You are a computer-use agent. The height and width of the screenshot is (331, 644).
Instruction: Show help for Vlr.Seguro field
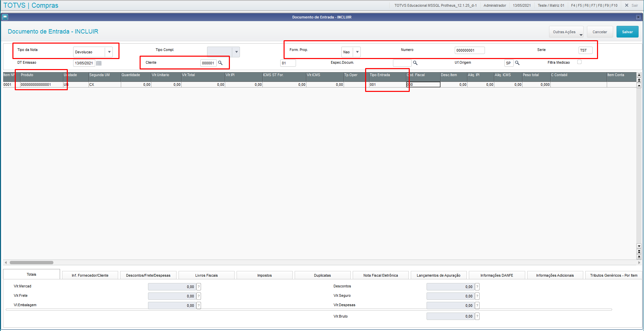pos(477,296)
